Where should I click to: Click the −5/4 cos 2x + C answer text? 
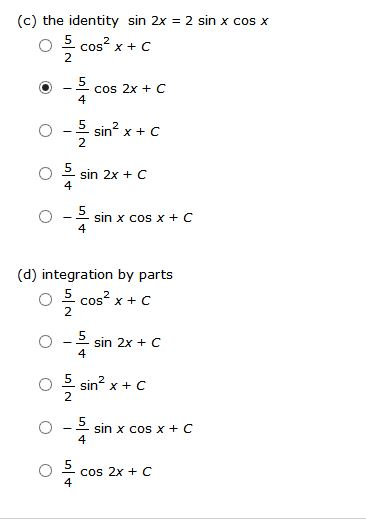coord(114,90)
